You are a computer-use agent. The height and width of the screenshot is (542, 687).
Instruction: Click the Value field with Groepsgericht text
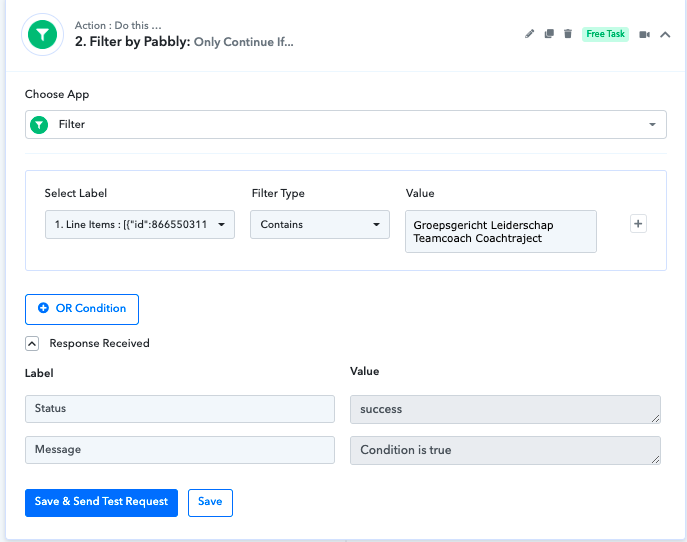click(x=501, y=231)
